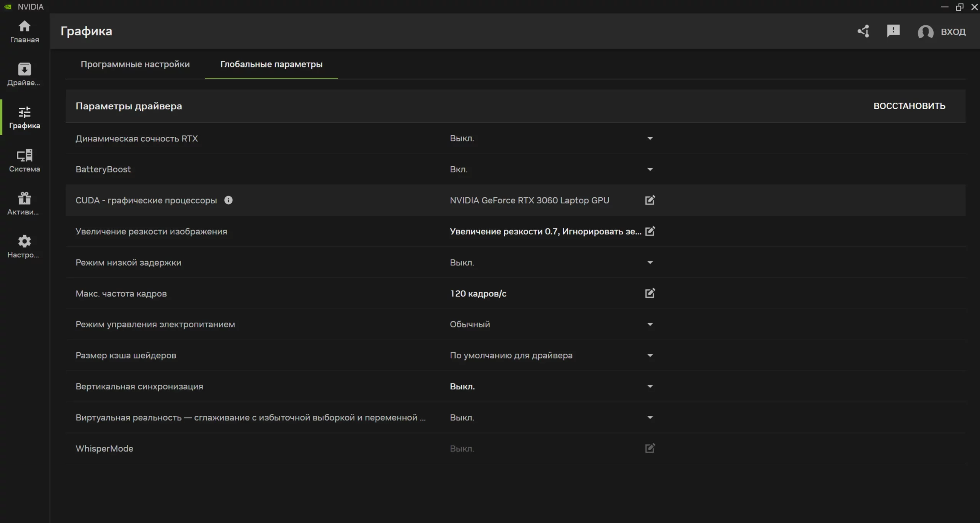This screenshot has height=523, width=980.
Task: Select the Глобальные параметры tab
Action: pos(271,64)
